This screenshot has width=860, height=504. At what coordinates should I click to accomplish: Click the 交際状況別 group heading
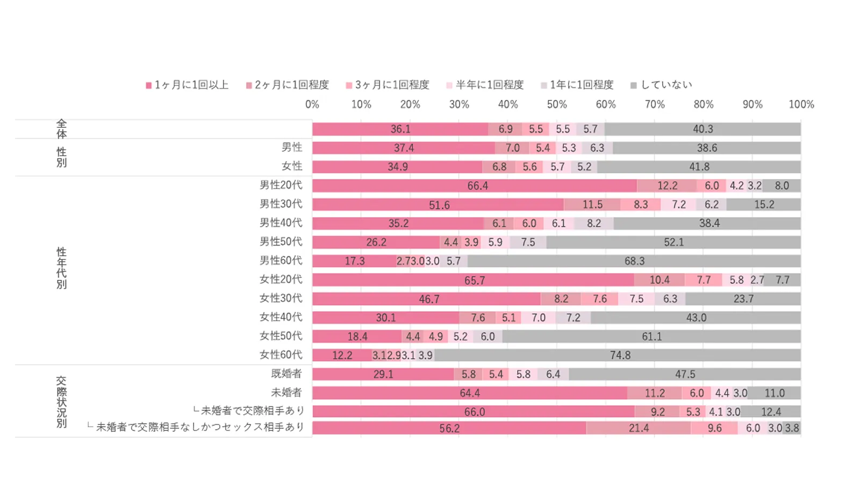62,401
